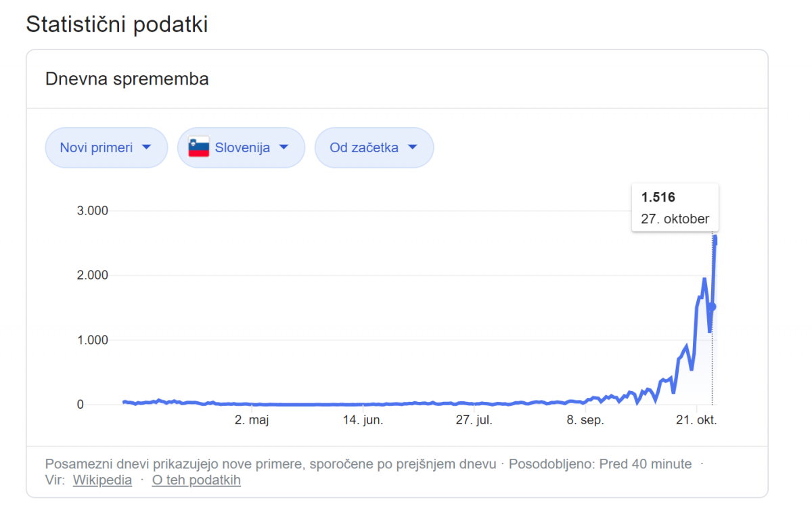This screenshot has height=521, width=812.
Task: Click the arrow beside Slovenija
Action: 284,148
